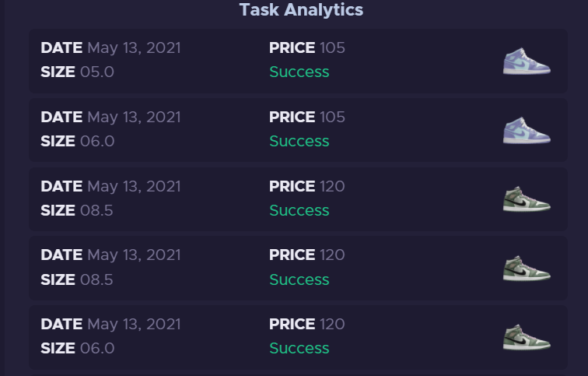
Task: Open the green sneaker thumbnail in the first 08.5 row
Action: tap(527, 199)
